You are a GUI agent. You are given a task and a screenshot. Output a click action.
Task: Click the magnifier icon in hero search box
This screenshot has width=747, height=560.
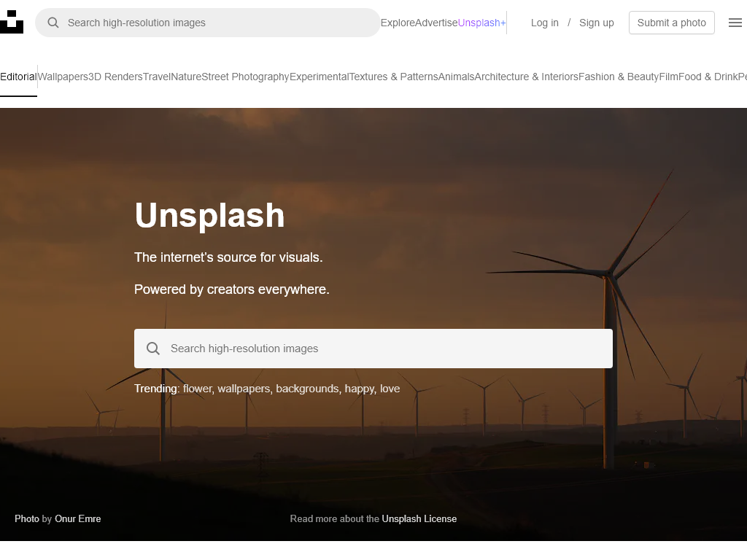[x=153, y=348]
